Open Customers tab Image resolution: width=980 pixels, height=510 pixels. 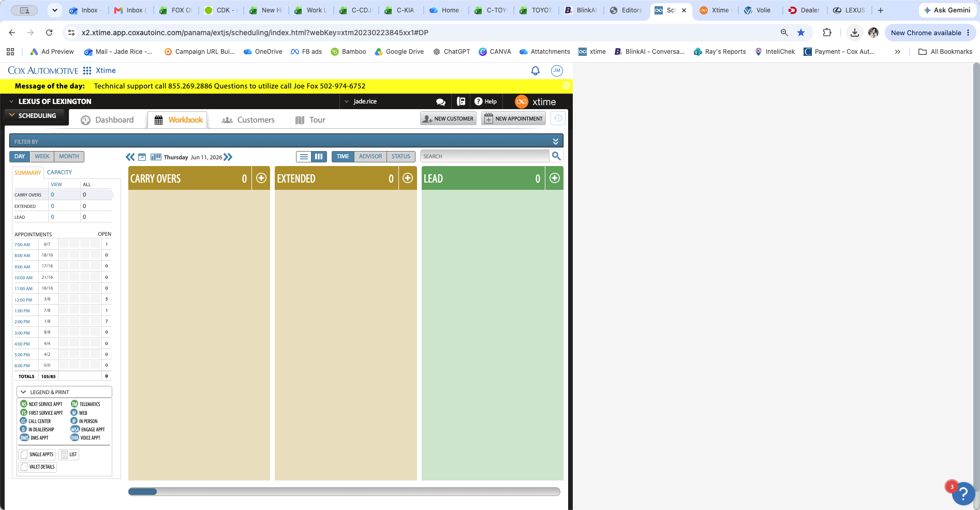(x=248, y=120)
